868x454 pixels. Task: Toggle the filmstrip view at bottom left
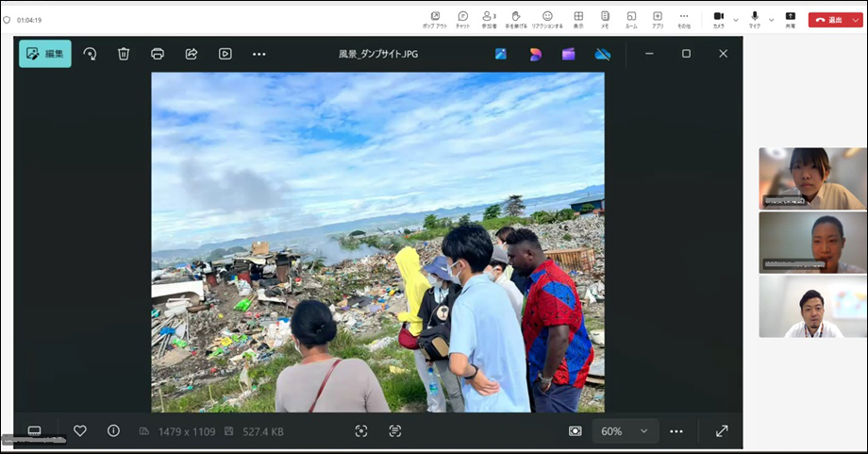35,430
